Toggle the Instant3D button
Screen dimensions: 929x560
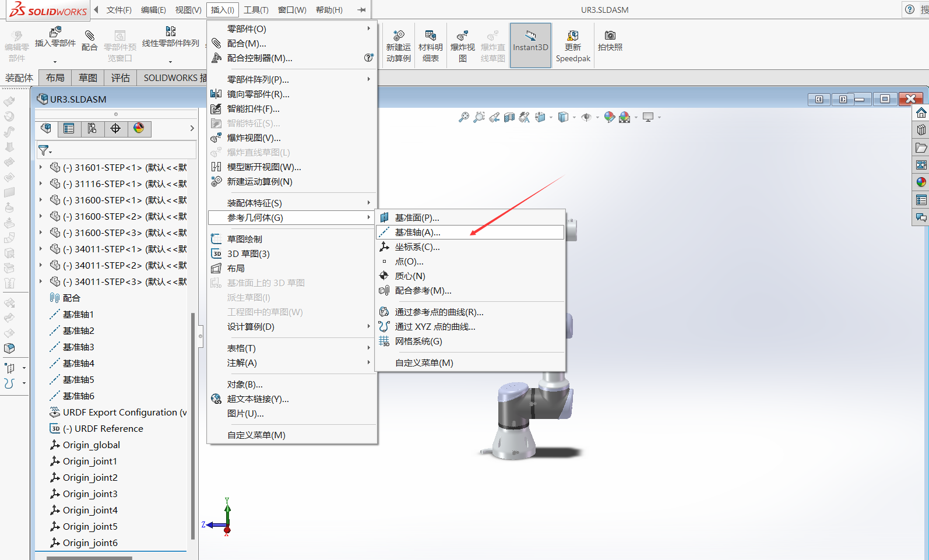point(530,45)
